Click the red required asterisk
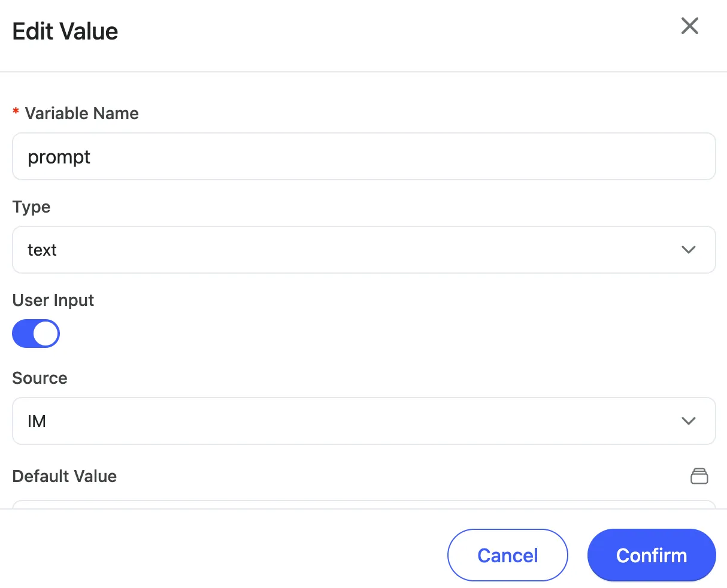The height and width of the screenshot is (588, 727). tap(16, 113)
